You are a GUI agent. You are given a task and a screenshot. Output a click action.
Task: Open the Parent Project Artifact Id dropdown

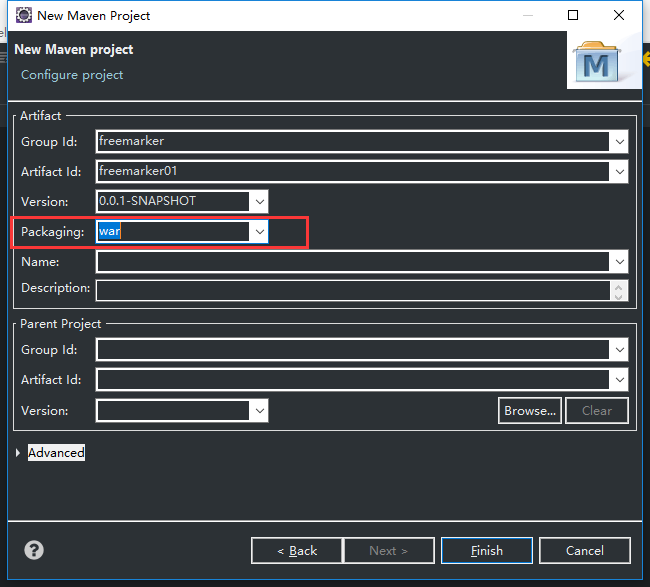point(619,379)
